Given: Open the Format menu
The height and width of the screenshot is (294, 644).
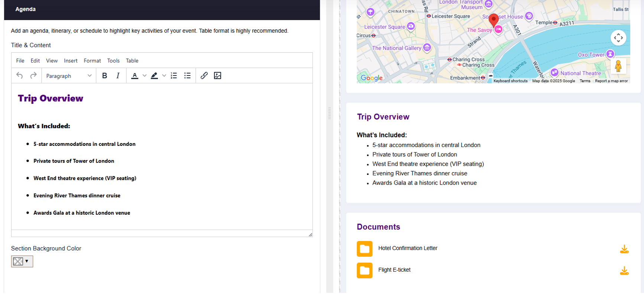Looking at the screenshot, I should 92,61.
